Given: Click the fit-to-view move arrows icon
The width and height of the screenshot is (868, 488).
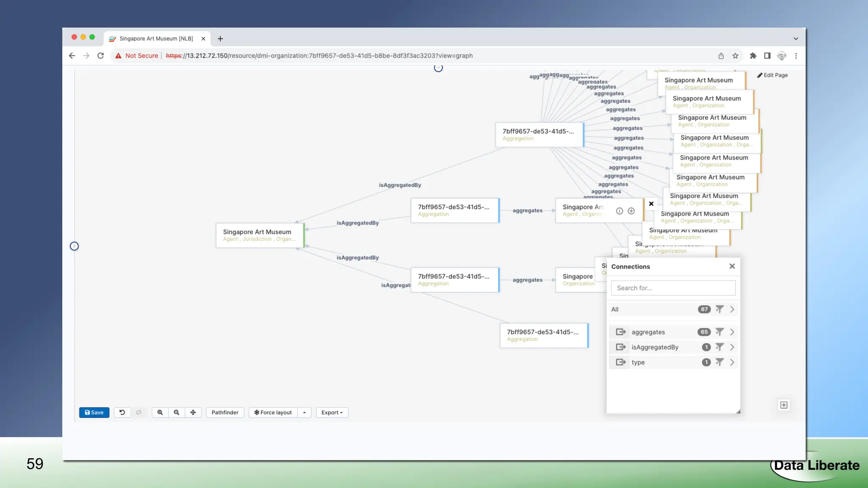Looking at the screenshot, I should tap(193, 412).
